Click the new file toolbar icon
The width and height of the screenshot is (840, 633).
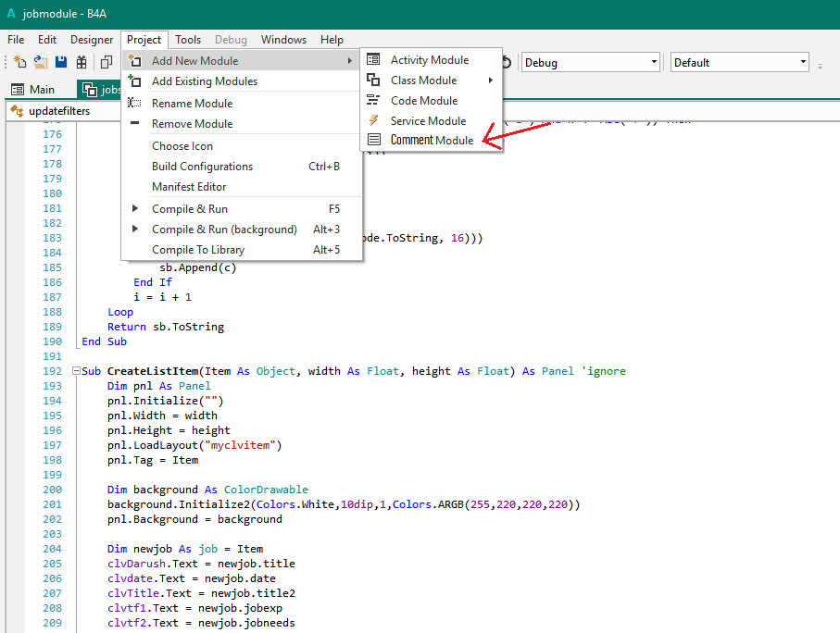click(20, 62)
